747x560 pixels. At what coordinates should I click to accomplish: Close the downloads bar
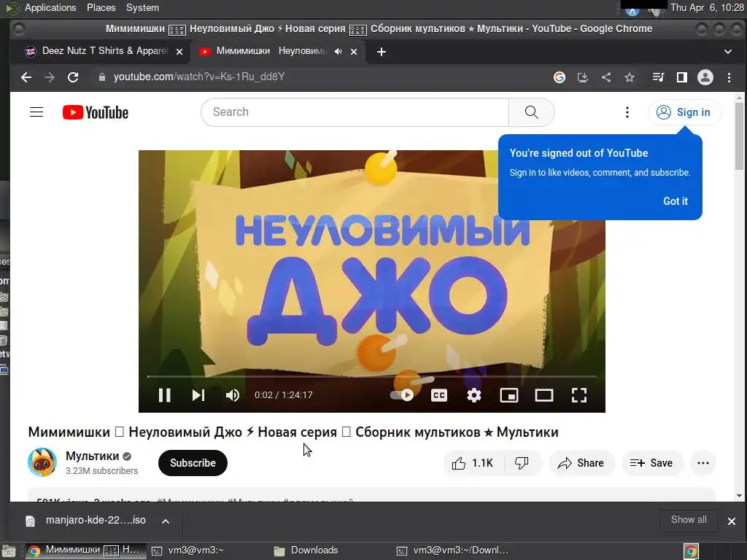pyautogui.click(x=732, y=521)
